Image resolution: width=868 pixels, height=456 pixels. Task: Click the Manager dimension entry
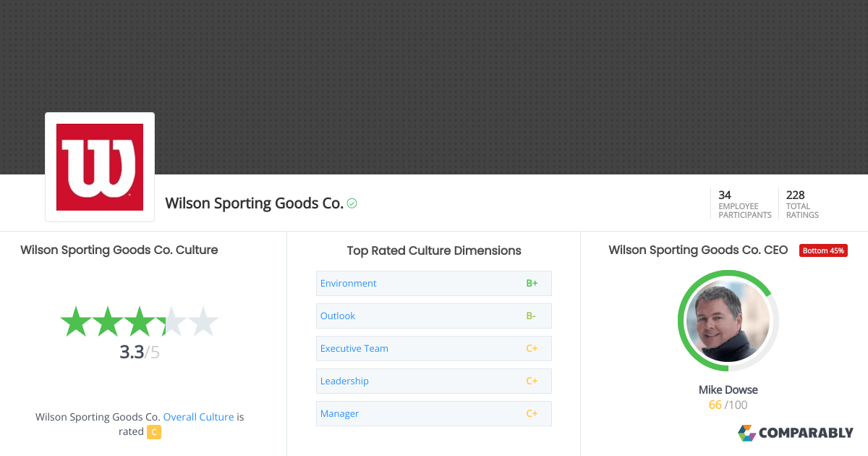[339, 413]
